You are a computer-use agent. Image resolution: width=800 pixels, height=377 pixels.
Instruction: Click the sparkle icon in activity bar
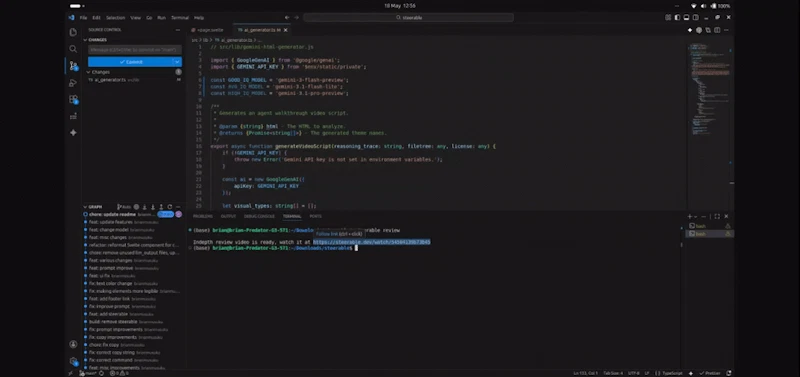(73, 133)
